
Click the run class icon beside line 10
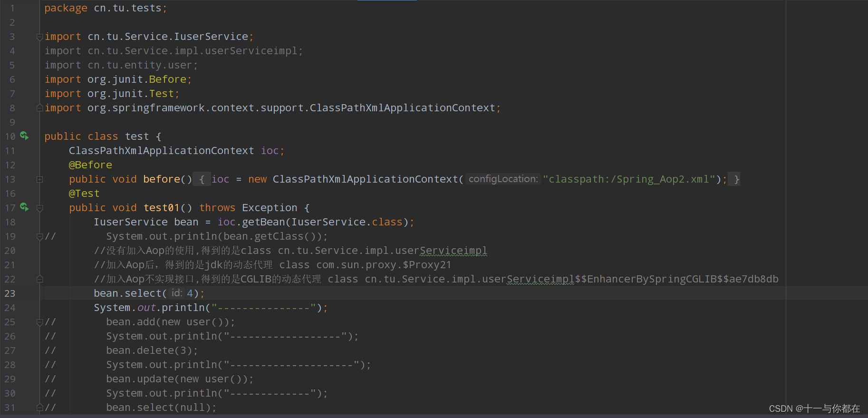click(x=24, y=136)
